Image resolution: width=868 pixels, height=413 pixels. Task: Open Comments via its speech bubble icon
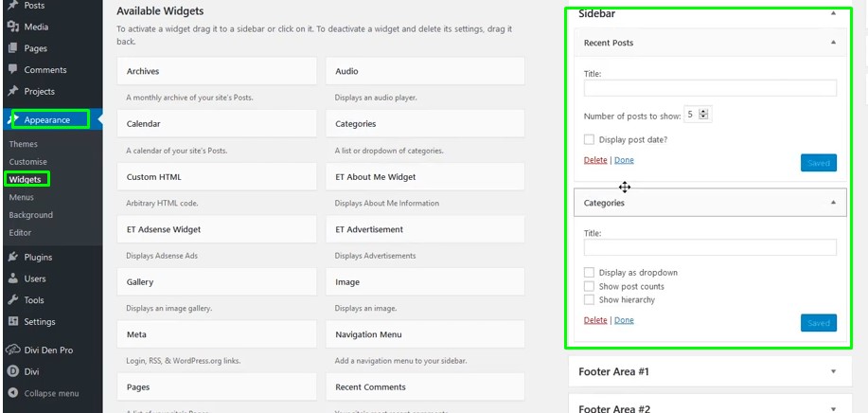coord(12,70)
